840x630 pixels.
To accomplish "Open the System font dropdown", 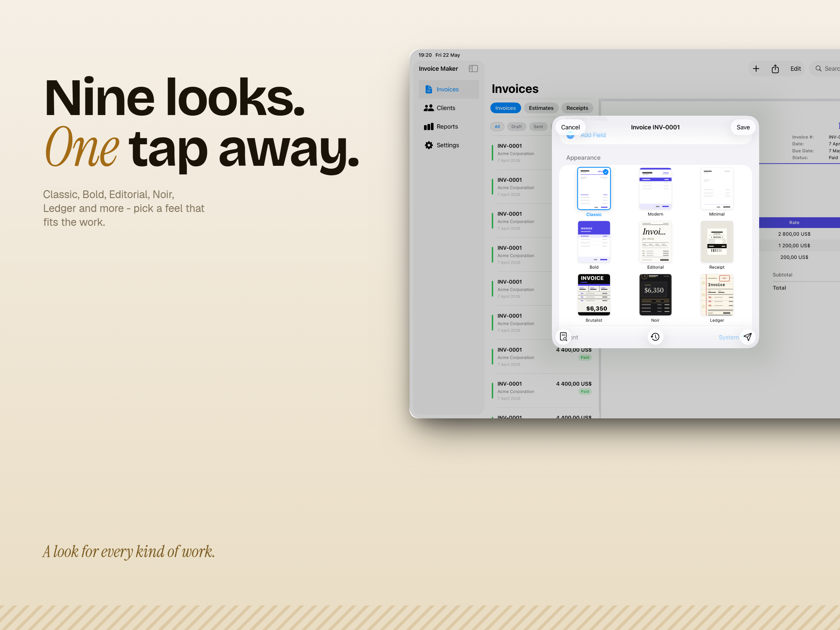I will [728, 337].
